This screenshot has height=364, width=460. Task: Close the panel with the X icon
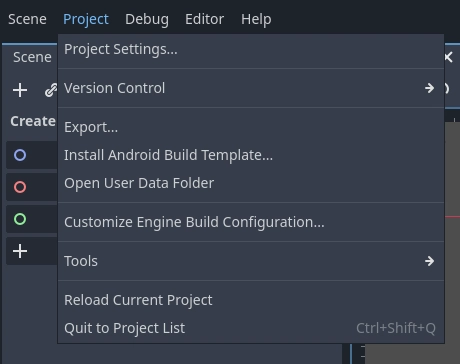tap(449, 57)
